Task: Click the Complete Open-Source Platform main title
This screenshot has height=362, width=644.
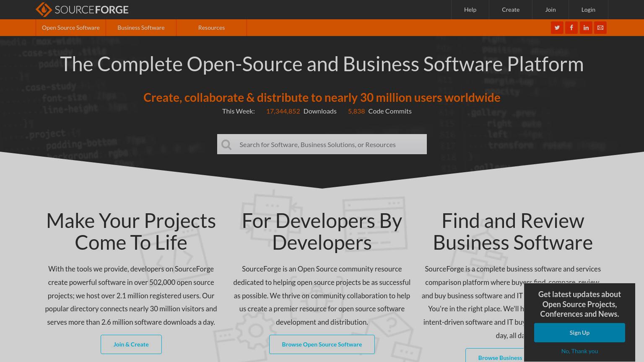Action: point(322,64)
